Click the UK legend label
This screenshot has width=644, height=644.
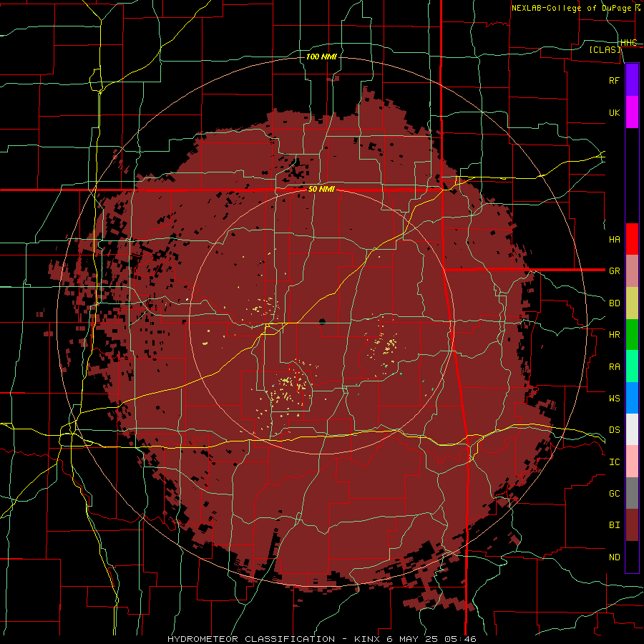pyautogui.click(x=614, y=112)
